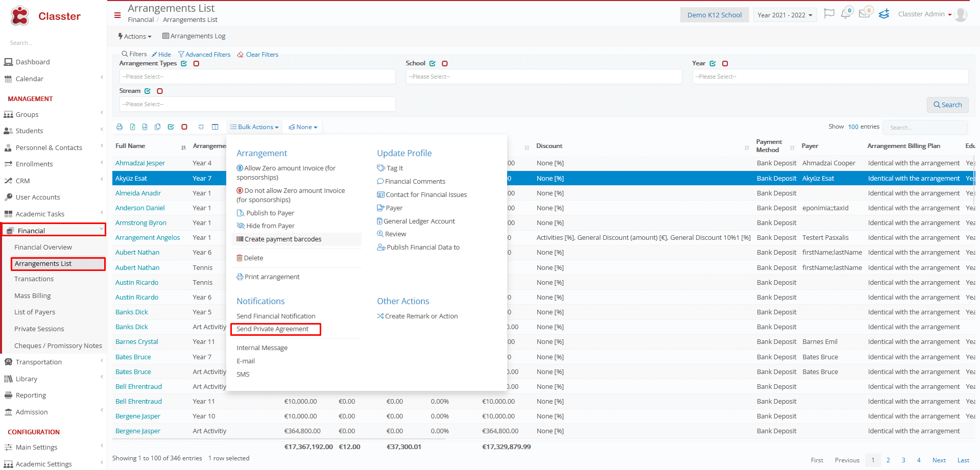Choose Print arrangement entry

click(268, 277)
